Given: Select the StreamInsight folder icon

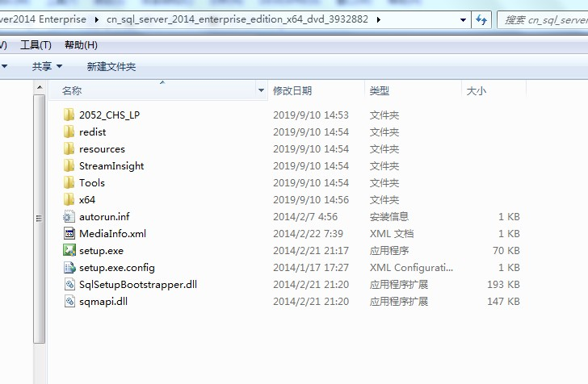Looking at the screenshot, I should [69, 165].
